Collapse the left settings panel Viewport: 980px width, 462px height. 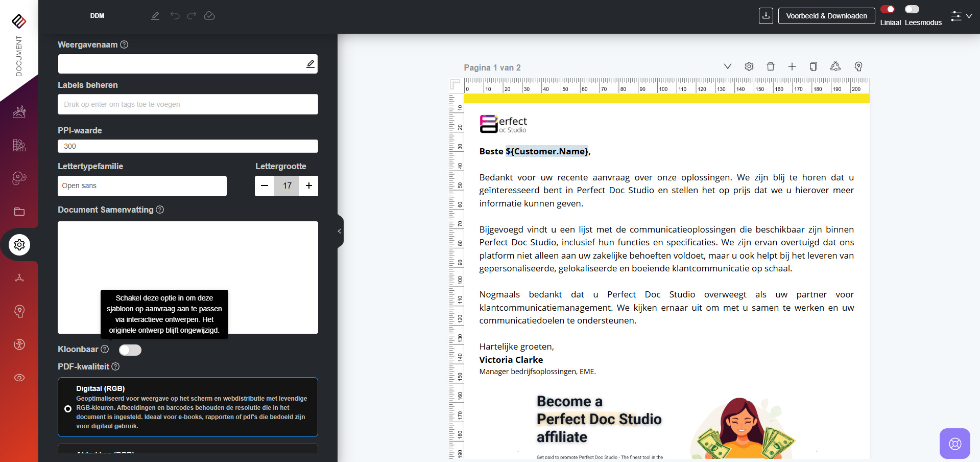tap(340, 231)
